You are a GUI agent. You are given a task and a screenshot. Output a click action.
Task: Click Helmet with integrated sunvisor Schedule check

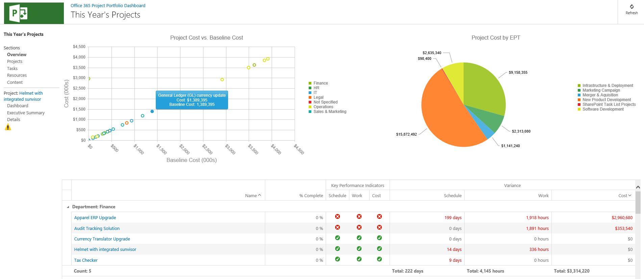[x=337, y=249]
